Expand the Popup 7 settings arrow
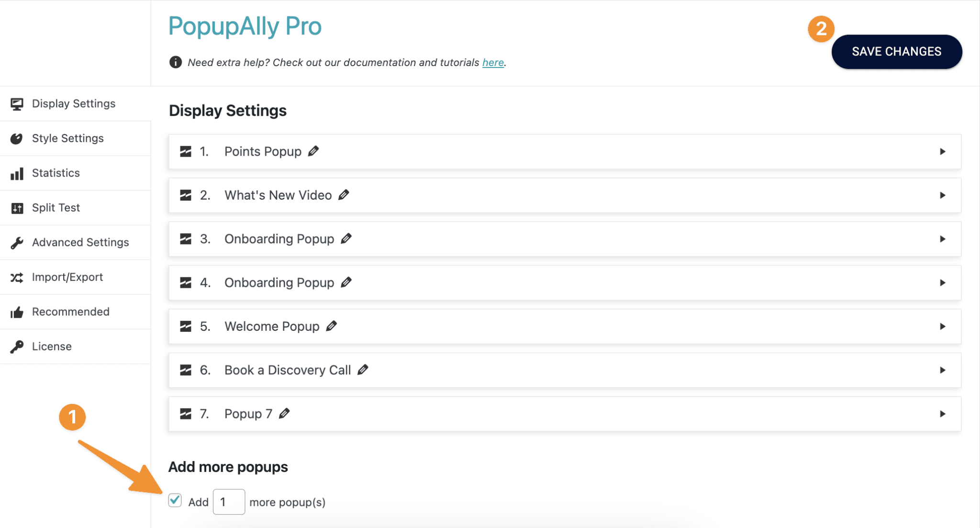The width and height of the screenshot is (980, 528). [942, 414]
